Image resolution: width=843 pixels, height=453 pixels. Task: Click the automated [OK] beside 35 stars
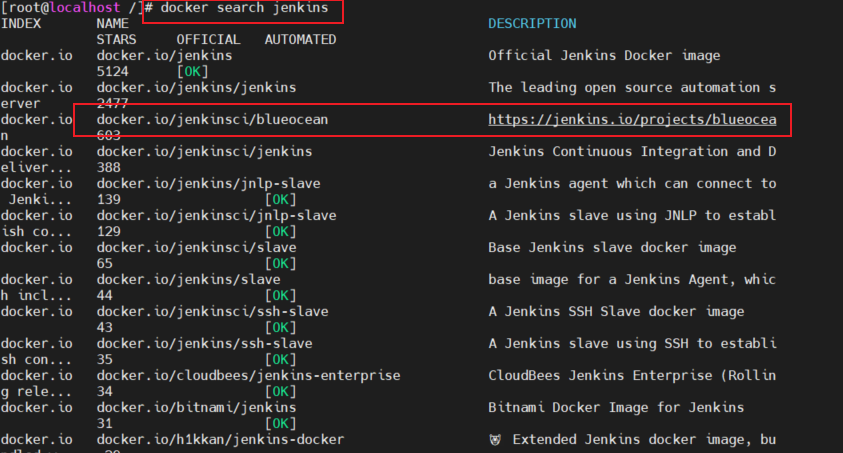281,359
